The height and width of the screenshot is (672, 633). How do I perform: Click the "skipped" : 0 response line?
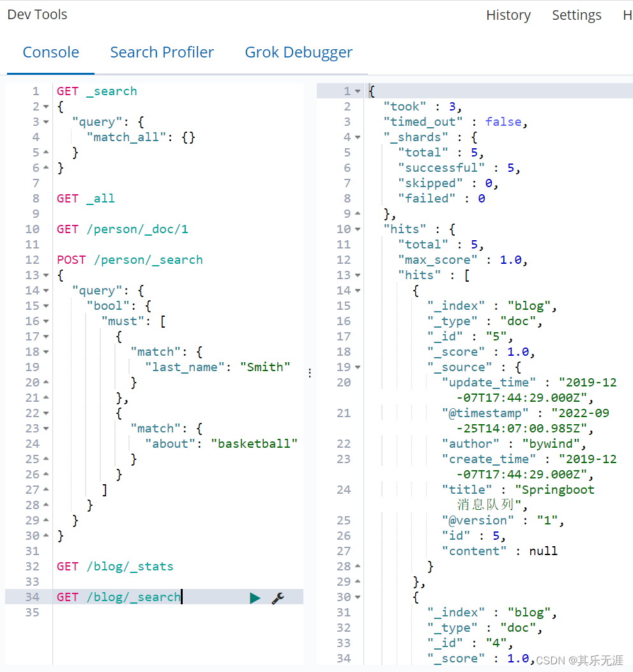point(448,183)
